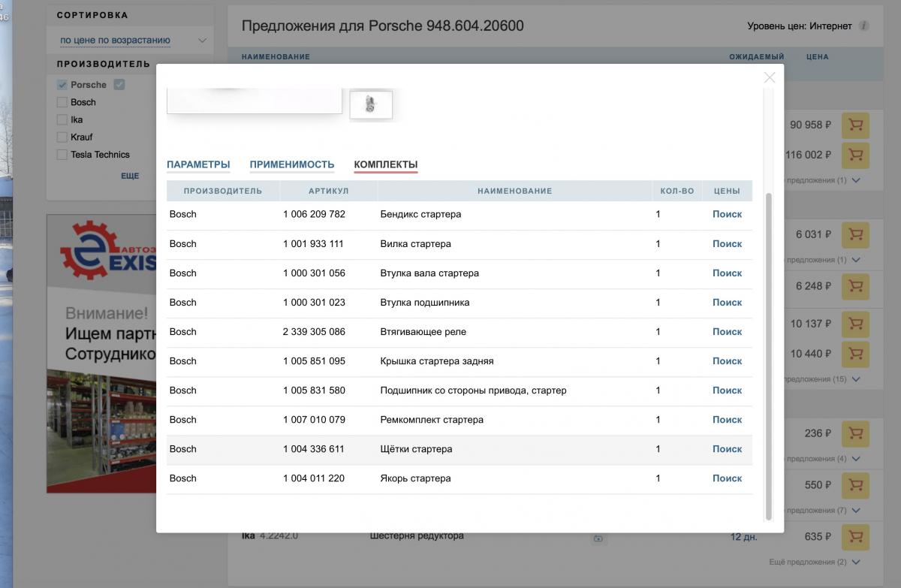Switch to the Параметры tab

pos(198,164)
